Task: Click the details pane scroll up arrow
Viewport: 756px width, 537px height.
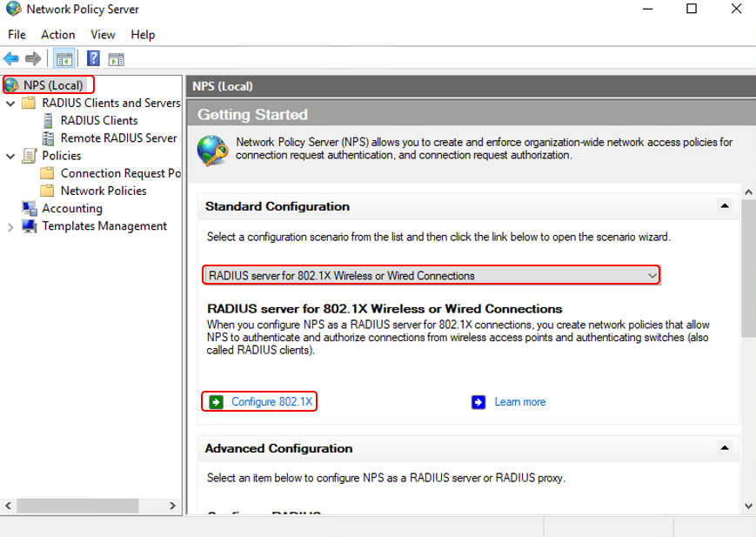Action: (x=748, y=192)
